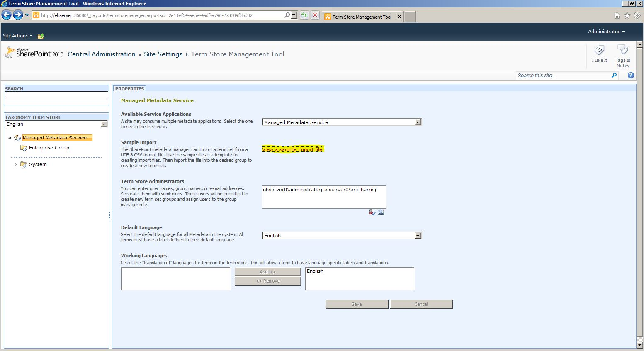Screen dimensions: 644x351
Task: Open the Central Administration breadcrumb link
Action: (102, 54)
